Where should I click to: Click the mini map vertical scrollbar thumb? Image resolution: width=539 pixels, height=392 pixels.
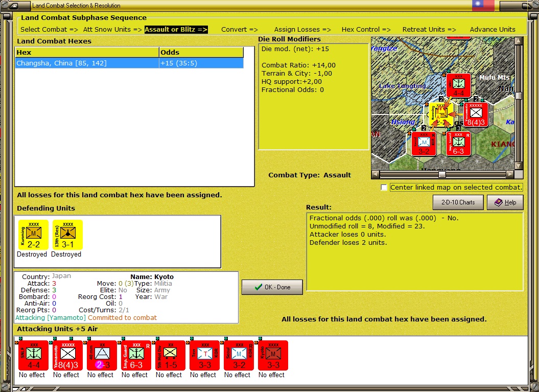coord(519,96)
